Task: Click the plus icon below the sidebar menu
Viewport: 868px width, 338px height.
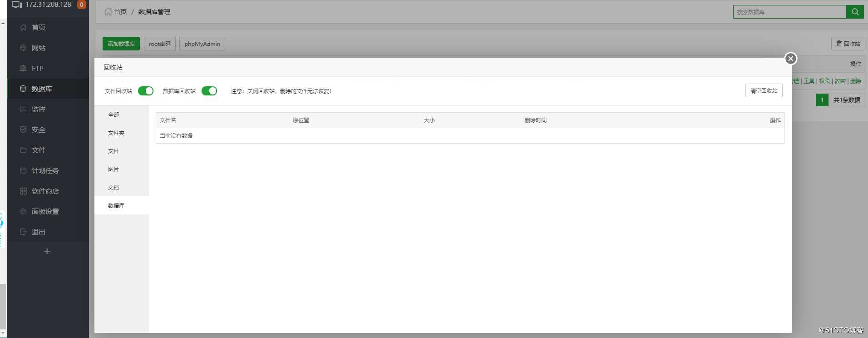Action: tap(47, 251)
